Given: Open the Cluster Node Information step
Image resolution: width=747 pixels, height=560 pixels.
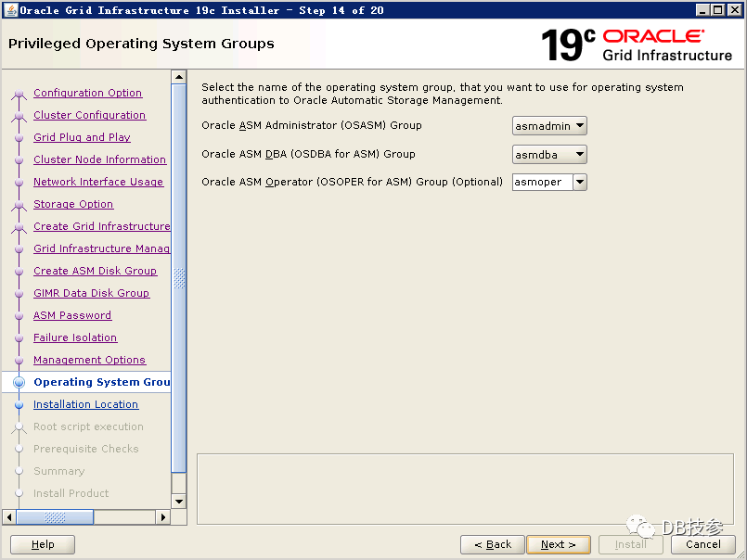Looking at the screenshot, I should click(99, 159).
